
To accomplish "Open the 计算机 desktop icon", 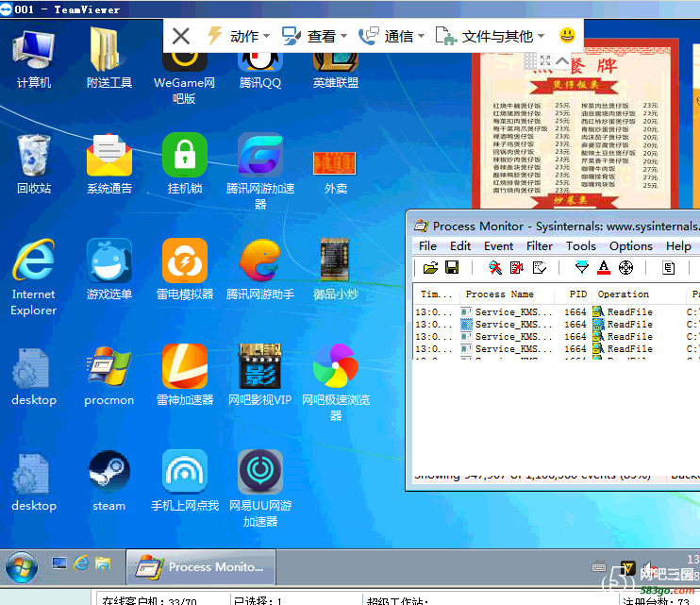I will click(34, 59).
